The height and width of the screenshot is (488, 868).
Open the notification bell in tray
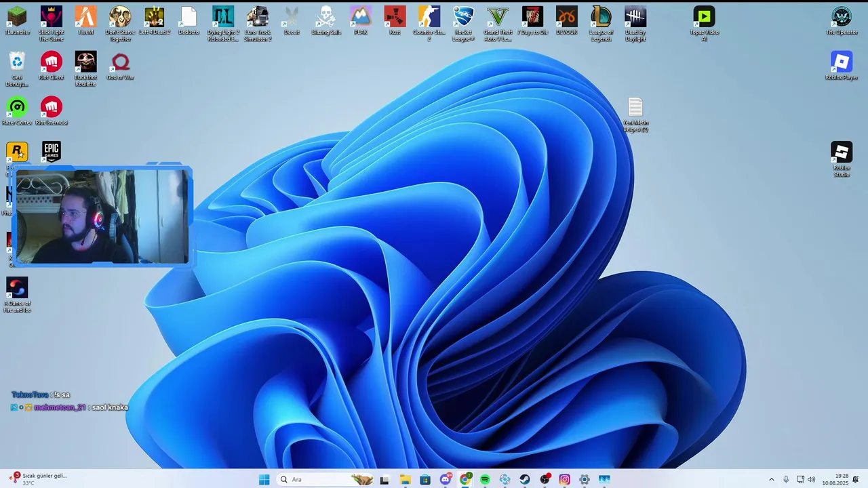pos(856,479)
